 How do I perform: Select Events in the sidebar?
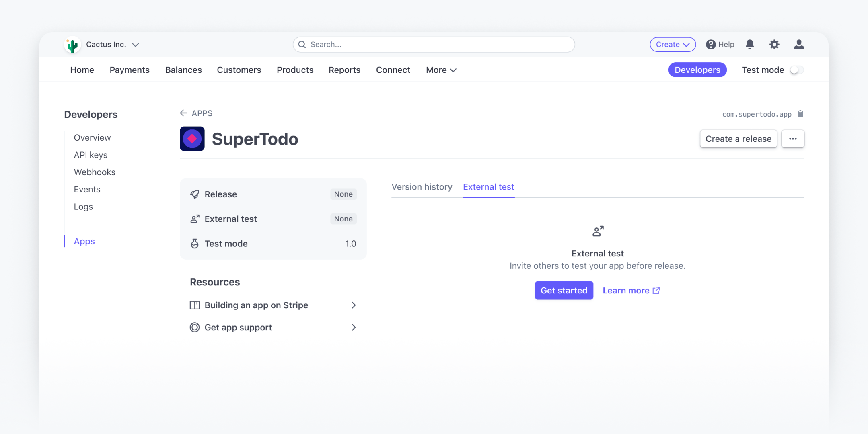pos(87,190)
